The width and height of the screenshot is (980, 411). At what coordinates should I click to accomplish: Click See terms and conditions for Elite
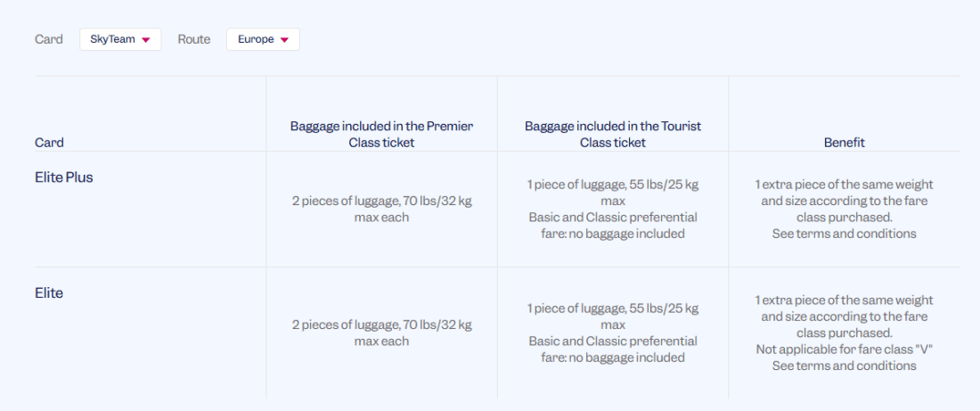coord(844,366)
